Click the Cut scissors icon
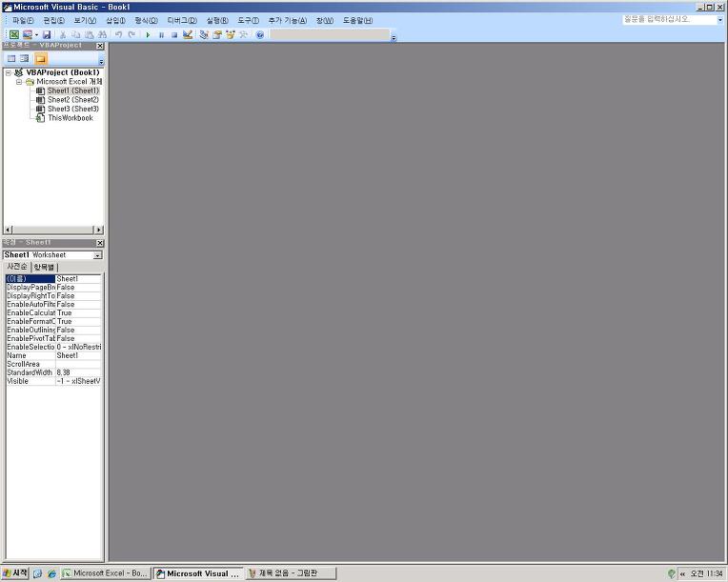Viewport: 728px width, 582px height. [63, 35]
